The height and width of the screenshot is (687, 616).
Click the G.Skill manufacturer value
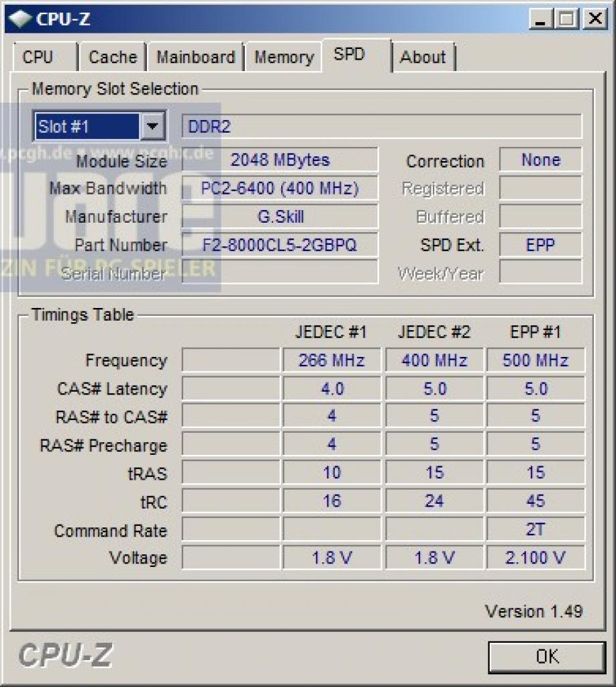pos(280,217)
